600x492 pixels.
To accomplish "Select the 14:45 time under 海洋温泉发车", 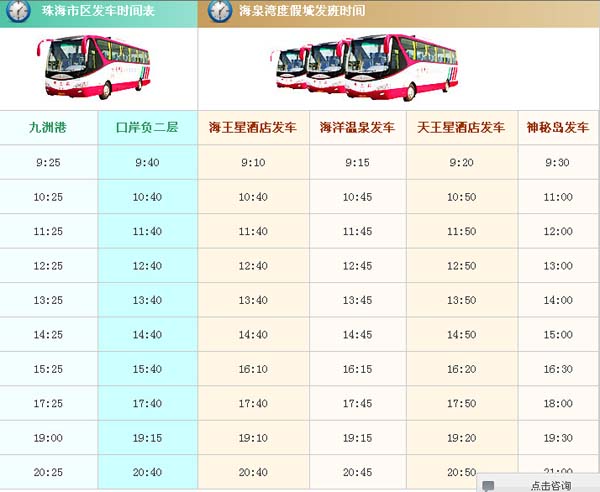I will point(357,335).
